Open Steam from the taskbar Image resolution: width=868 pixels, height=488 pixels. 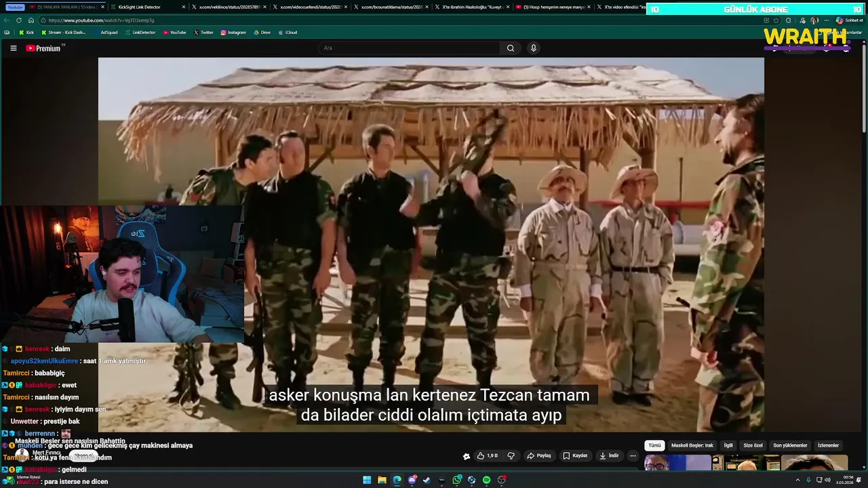point(427,480)
